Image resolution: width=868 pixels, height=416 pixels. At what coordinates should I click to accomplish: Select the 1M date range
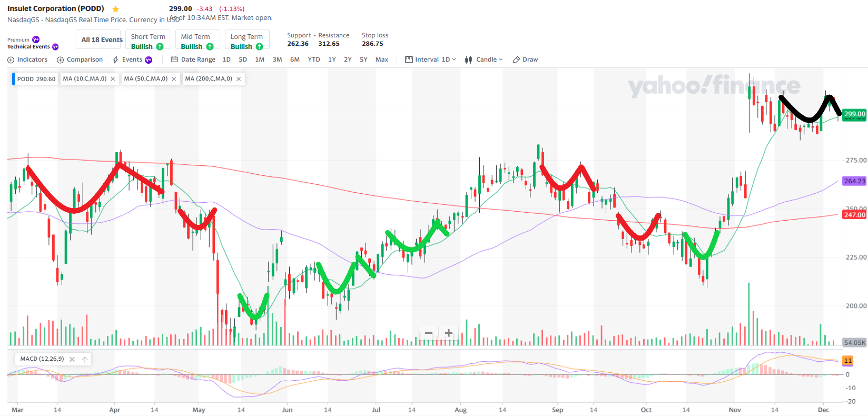[x=260, y=60]
